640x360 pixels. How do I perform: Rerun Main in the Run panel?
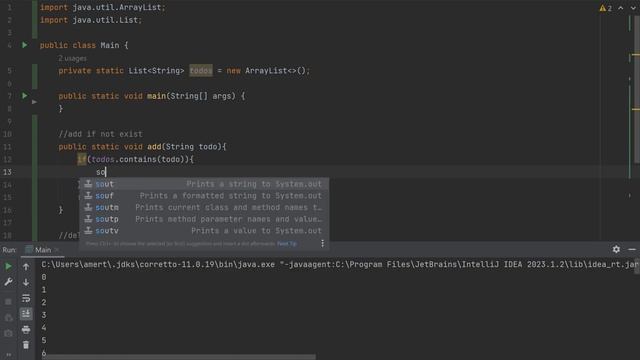(x=8, y=267)
